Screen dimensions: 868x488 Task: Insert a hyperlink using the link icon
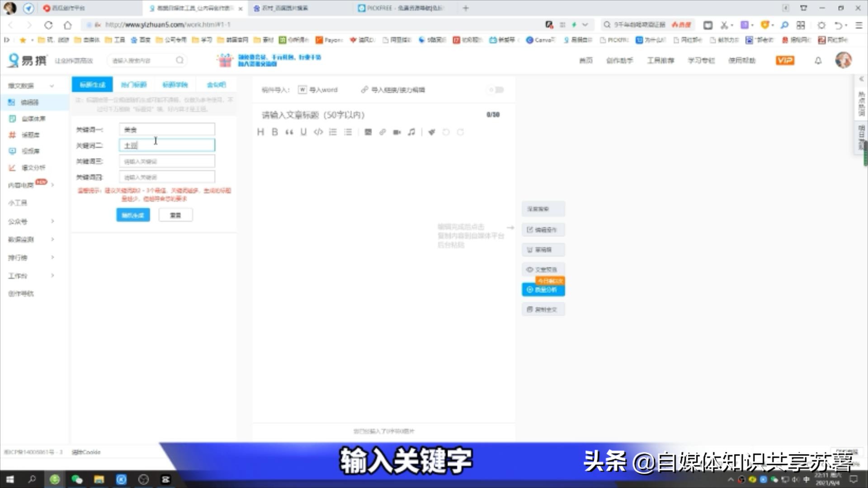[383, 132]
